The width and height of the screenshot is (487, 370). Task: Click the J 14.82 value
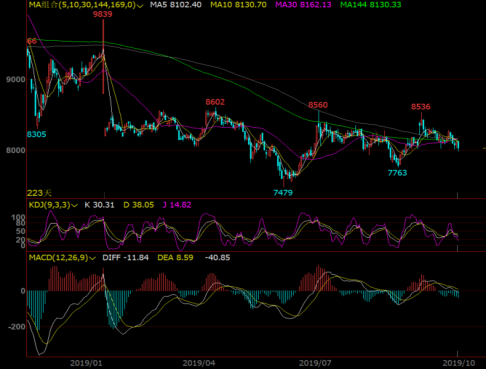(177, 205)
